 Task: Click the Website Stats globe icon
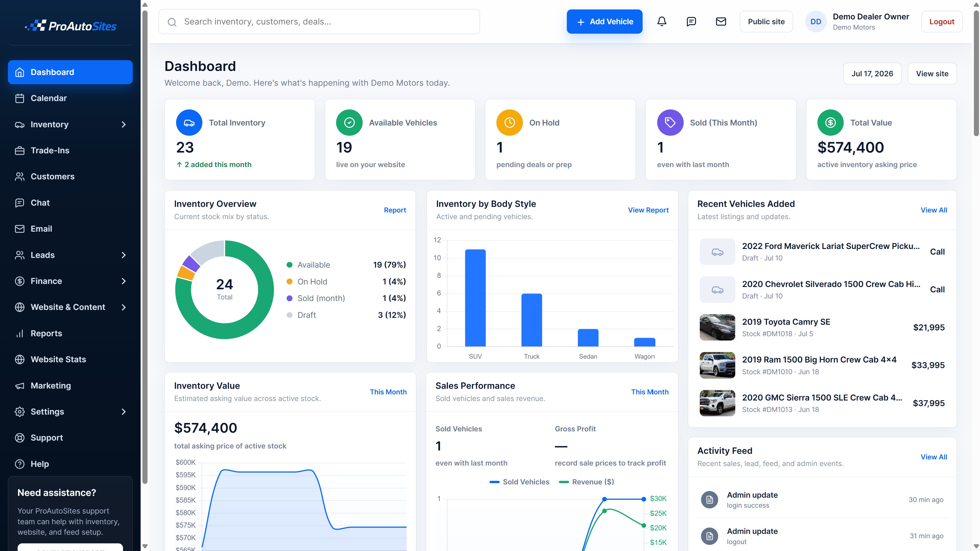pyautogui.click(x=19, y=359)
